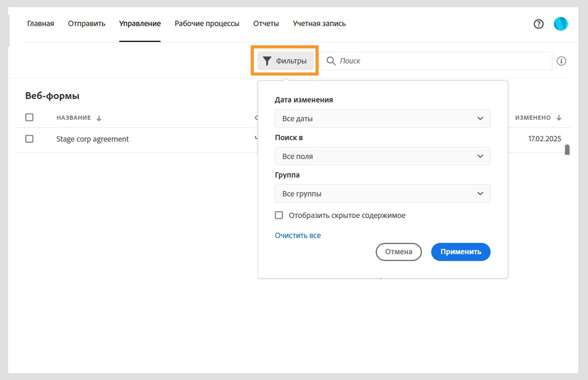This screenshot has height=380, width=588.
Task: Click the search info icon
Action: pos(561,61)
